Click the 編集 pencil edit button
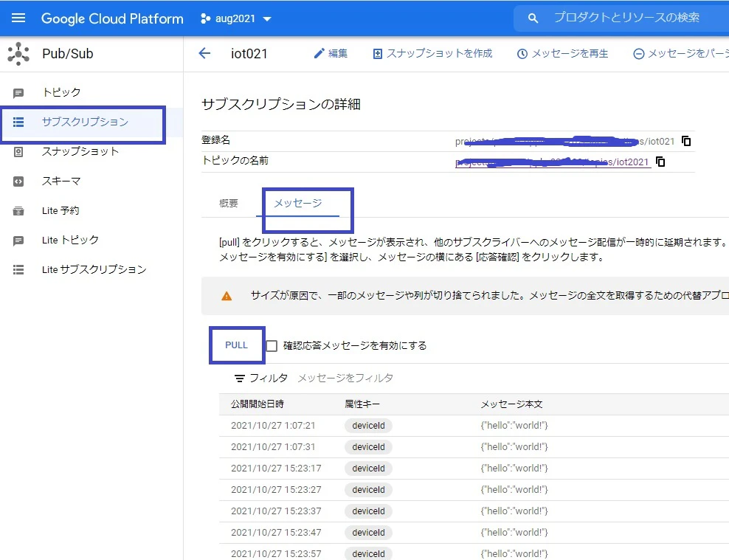The width and height of the screenshot is (729, 560). [331, 53]
